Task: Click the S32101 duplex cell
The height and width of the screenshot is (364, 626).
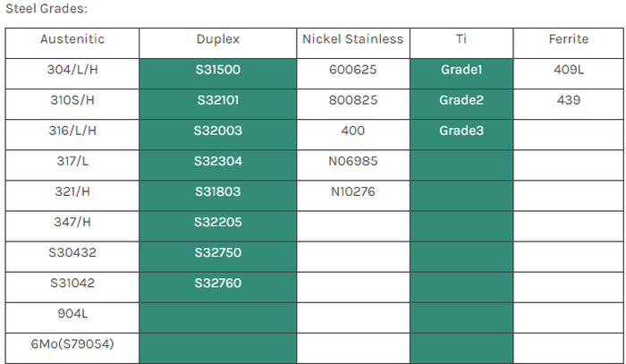Action: coord(218,100)
